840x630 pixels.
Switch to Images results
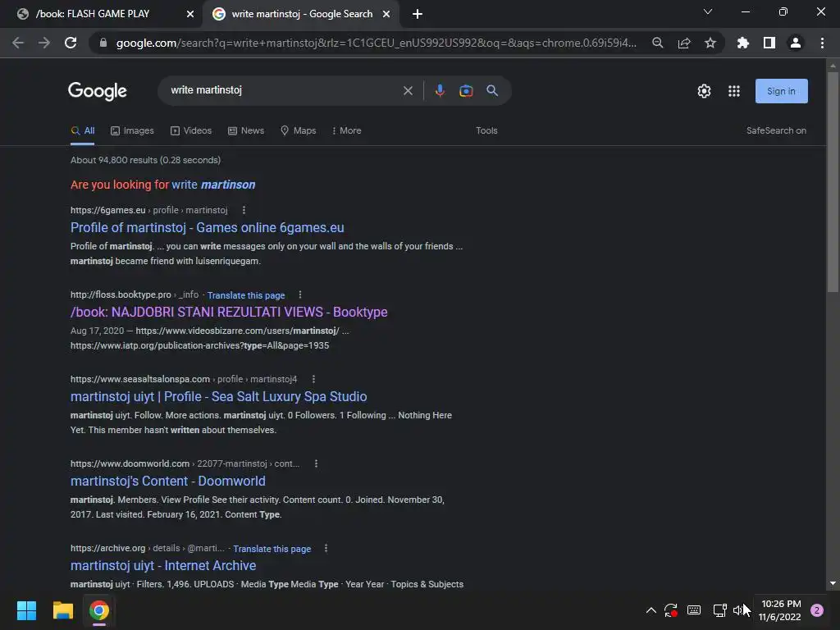coord(132,130)
